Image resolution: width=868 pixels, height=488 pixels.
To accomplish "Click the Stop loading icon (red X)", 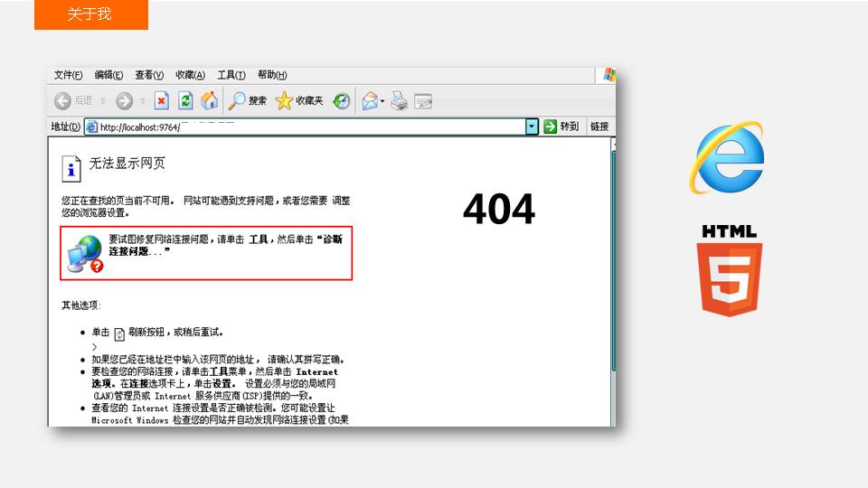I will point(161,100).
